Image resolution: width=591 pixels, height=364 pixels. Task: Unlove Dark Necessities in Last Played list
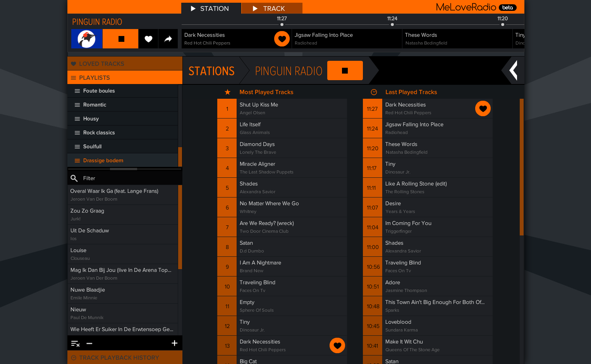tap(483, 108)
